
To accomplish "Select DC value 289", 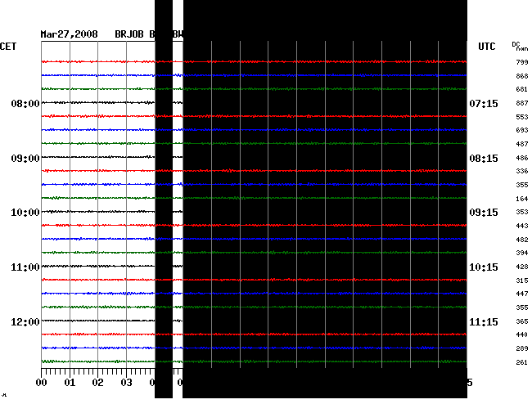I will [522, 348].
